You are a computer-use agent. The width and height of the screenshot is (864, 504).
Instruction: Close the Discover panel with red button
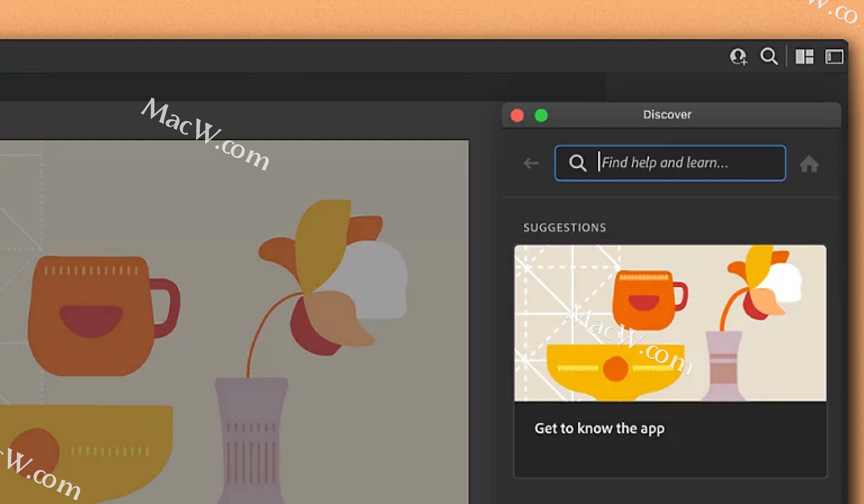pos(517,116)
